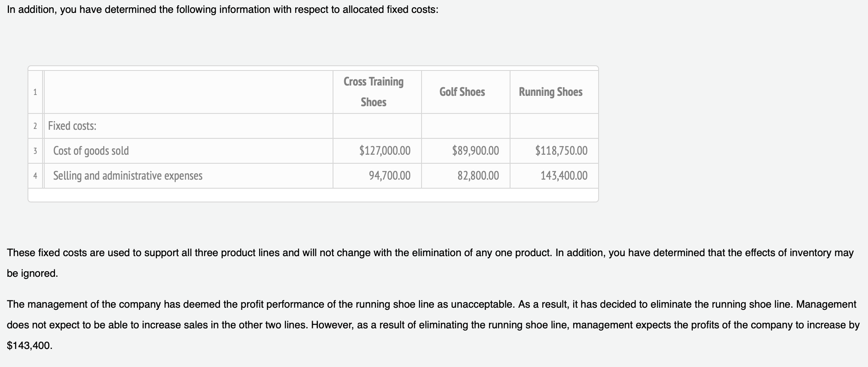
Task: Select the Cross Training Shoes column header
Action: 377,92
